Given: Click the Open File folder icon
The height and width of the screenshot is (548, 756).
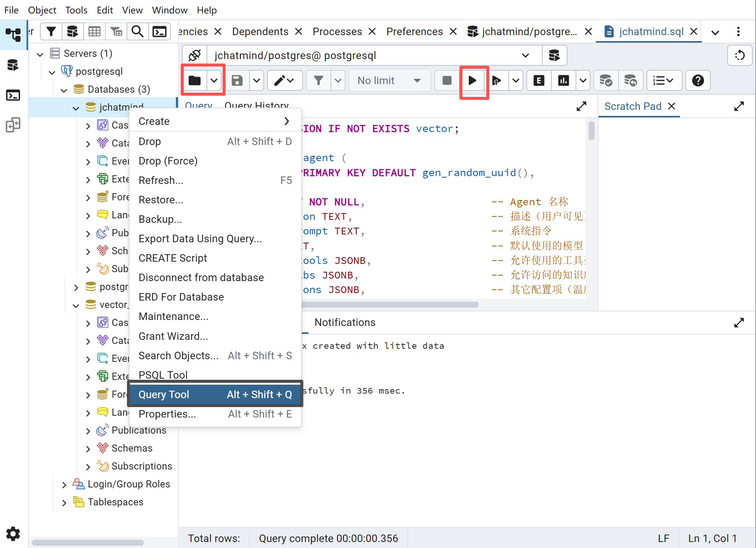Looking at the screenshot, I should coord(195,80).
